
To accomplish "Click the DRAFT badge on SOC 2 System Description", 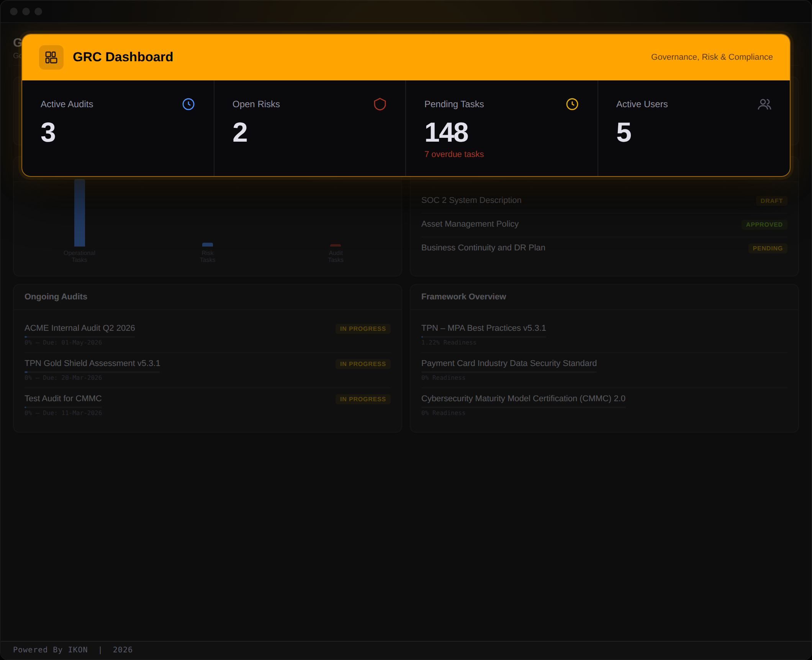I will [771, 200].
